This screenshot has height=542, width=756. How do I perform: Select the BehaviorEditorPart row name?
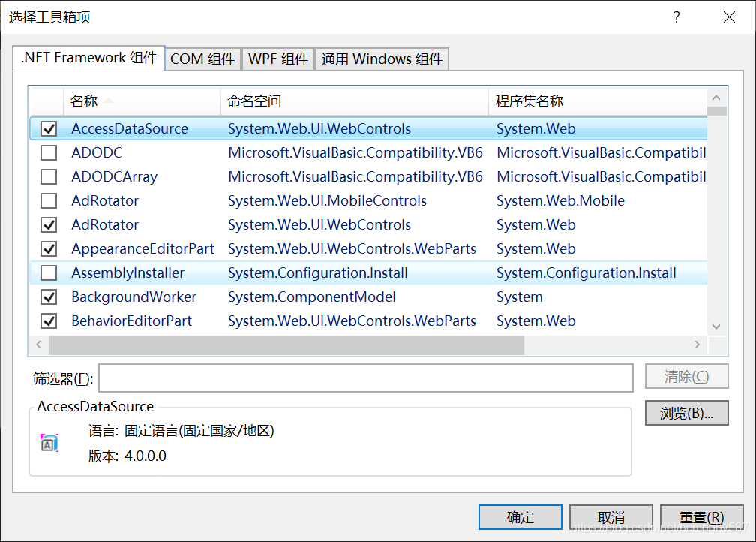coord(132,321)
